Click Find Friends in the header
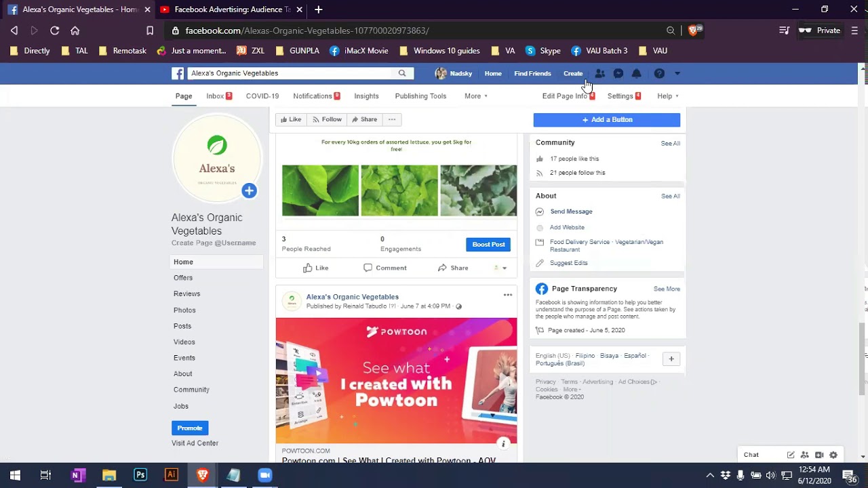 pyautogui.click(x=532, y=73)
